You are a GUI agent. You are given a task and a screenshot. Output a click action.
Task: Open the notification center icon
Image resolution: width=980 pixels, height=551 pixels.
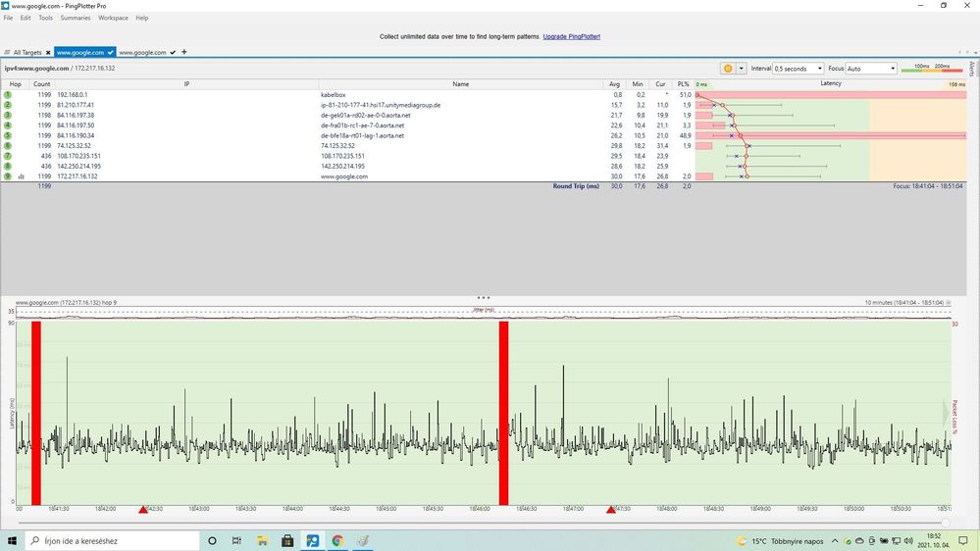(x=963, y=541)
